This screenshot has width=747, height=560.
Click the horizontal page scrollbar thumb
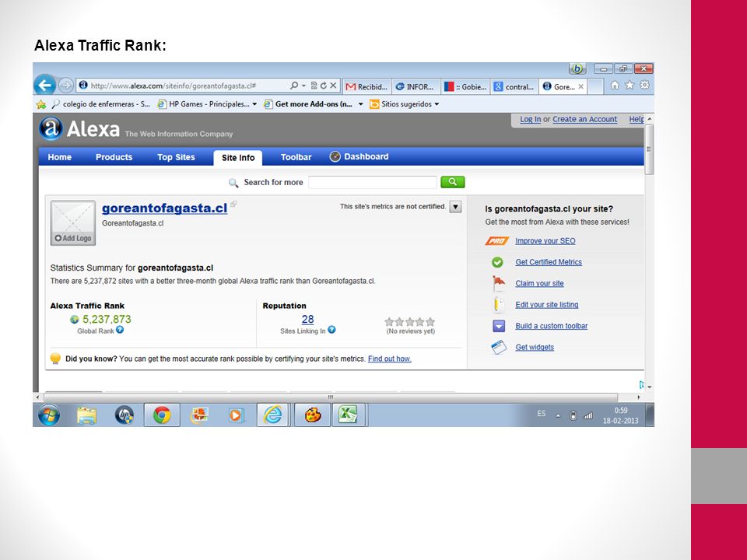(x=331, y=397)
